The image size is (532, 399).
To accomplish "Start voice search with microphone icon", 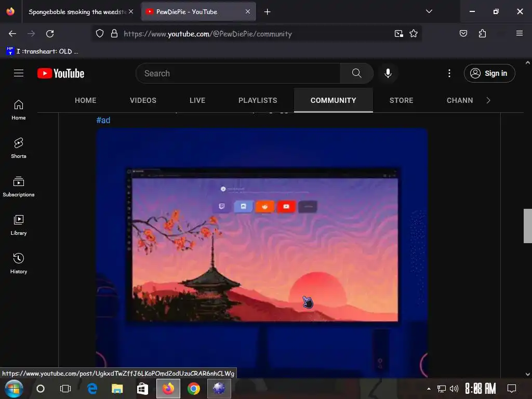I will (388, 73).
